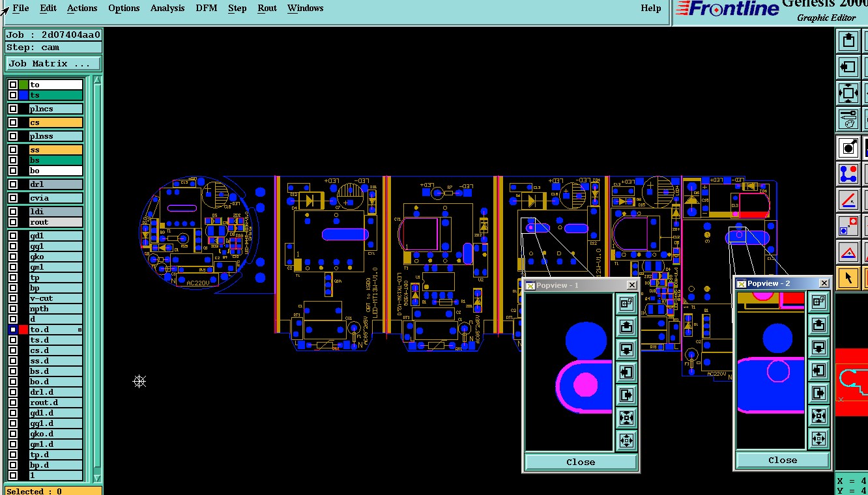Zoom out icon in Popview 2
This screenshot has width=868, height=495.
coord(818,438)
